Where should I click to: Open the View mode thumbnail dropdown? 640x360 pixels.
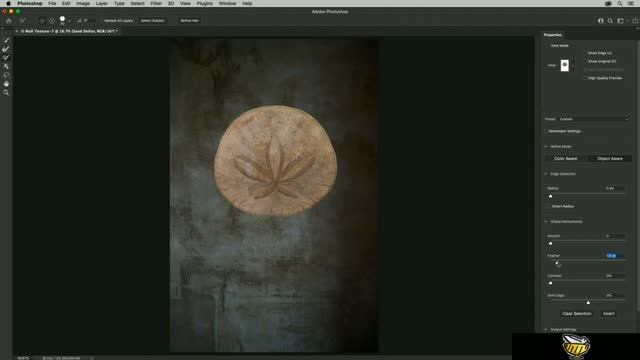[573, 65]
